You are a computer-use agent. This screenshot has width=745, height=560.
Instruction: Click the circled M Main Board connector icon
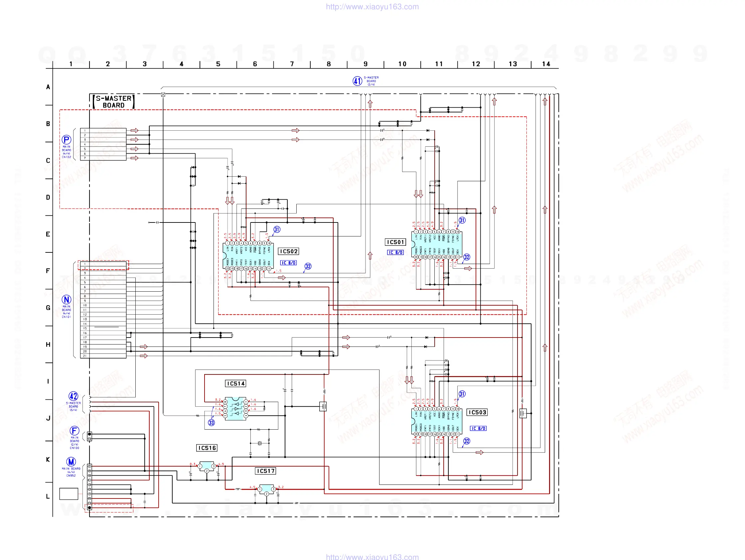[x=71, y=461]
